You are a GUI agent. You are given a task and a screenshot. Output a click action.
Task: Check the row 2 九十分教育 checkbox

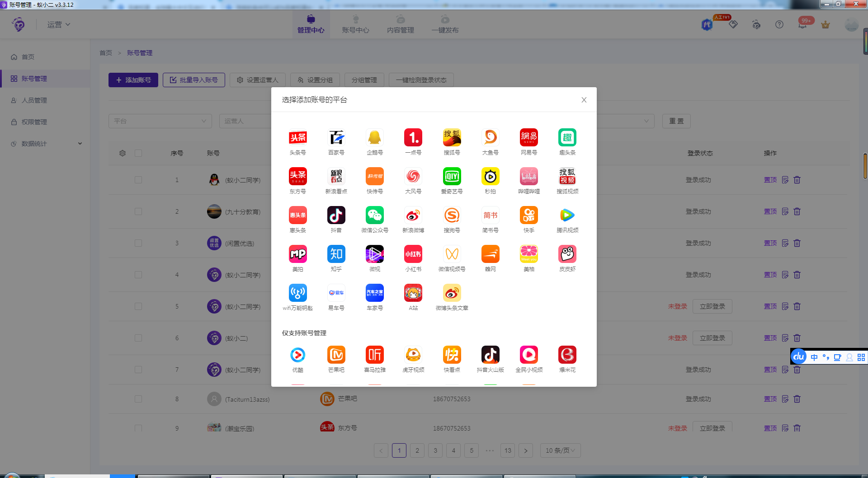[138, 211]
